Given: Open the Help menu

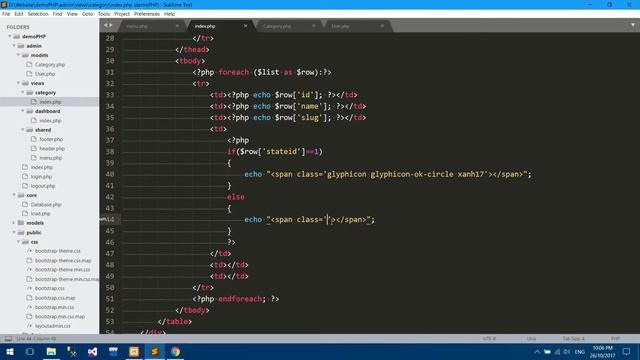Looking at the screenshot, I should [x=169, y=14].
